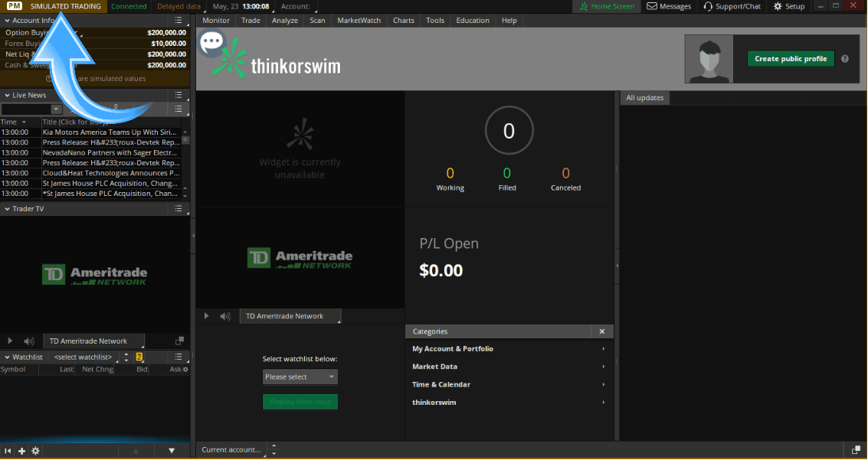Open the Please select watchlist dropdown

point(300,377)
